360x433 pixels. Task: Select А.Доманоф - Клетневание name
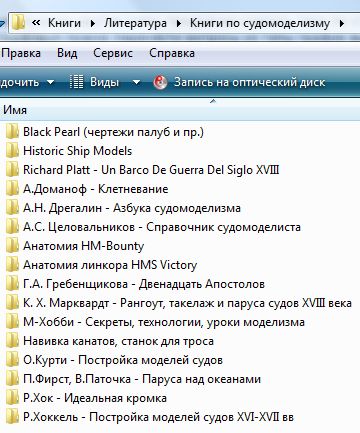[x=95, y=189]
